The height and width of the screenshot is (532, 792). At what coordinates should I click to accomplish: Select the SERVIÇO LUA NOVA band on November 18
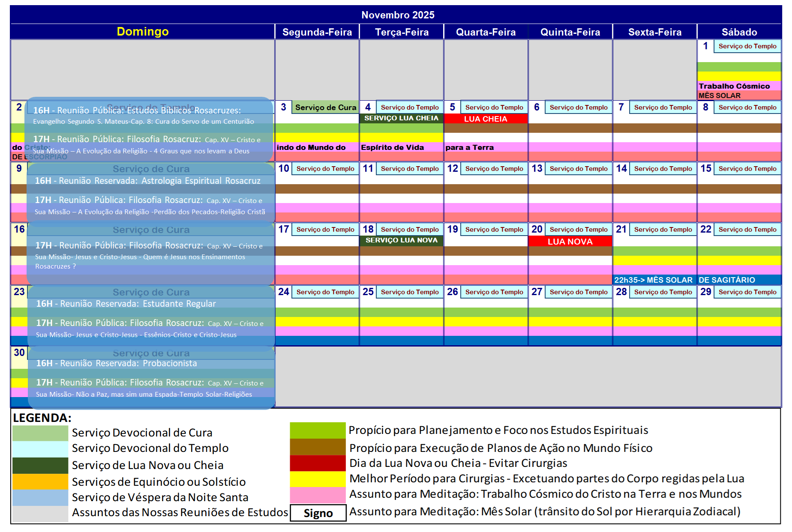402,240
